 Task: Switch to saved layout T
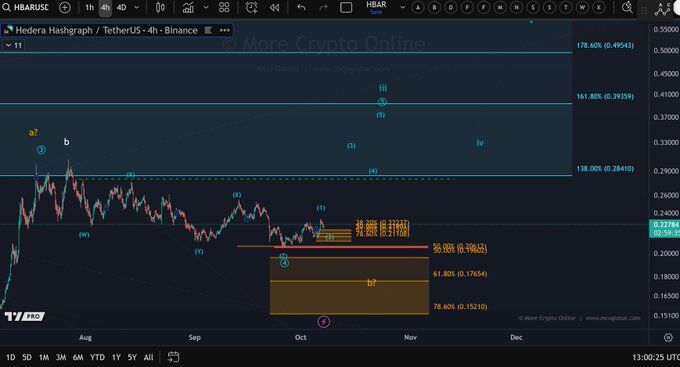(566, 7)
